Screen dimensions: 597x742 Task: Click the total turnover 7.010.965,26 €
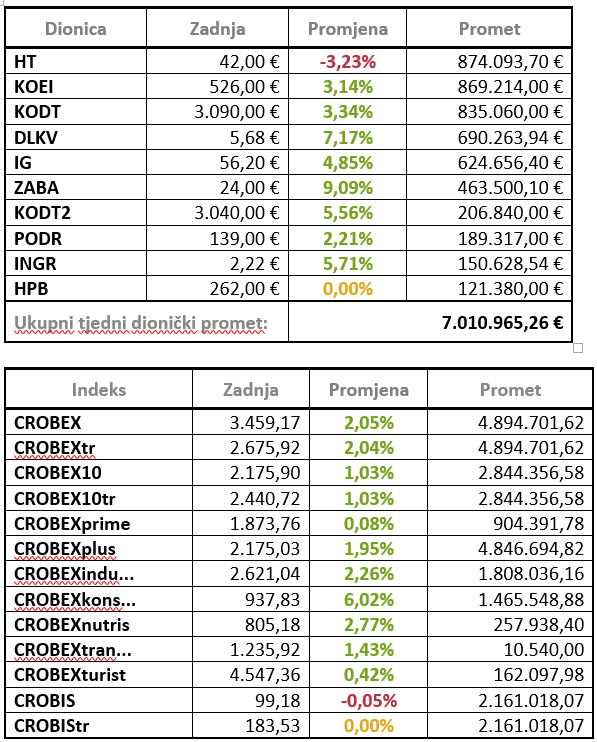tap(503, 323)
